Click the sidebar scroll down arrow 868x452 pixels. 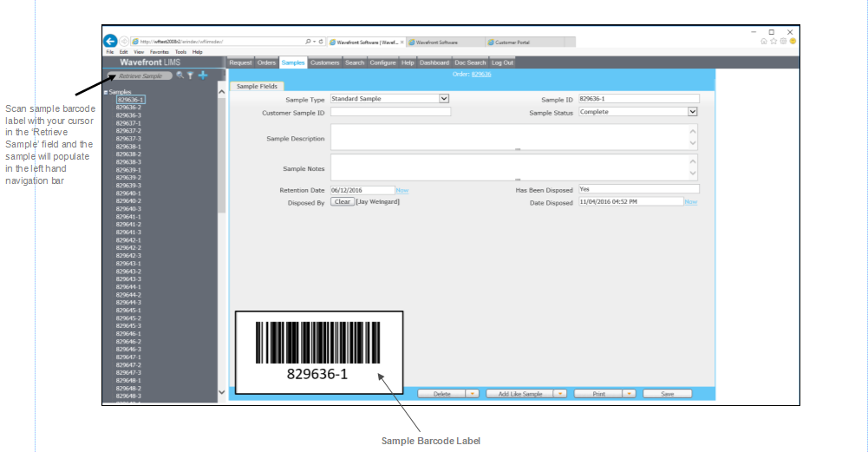(222, 392)
